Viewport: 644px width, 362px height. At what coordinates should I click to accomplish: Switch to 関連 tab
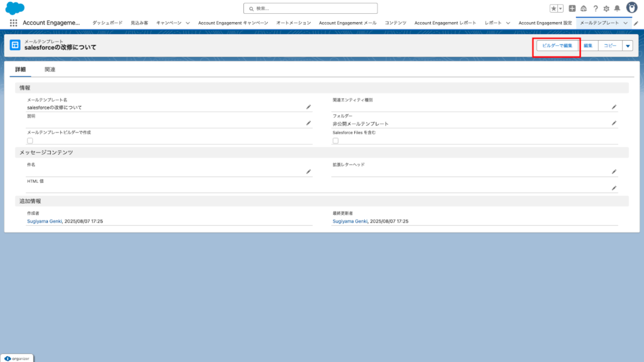(50, 69)
